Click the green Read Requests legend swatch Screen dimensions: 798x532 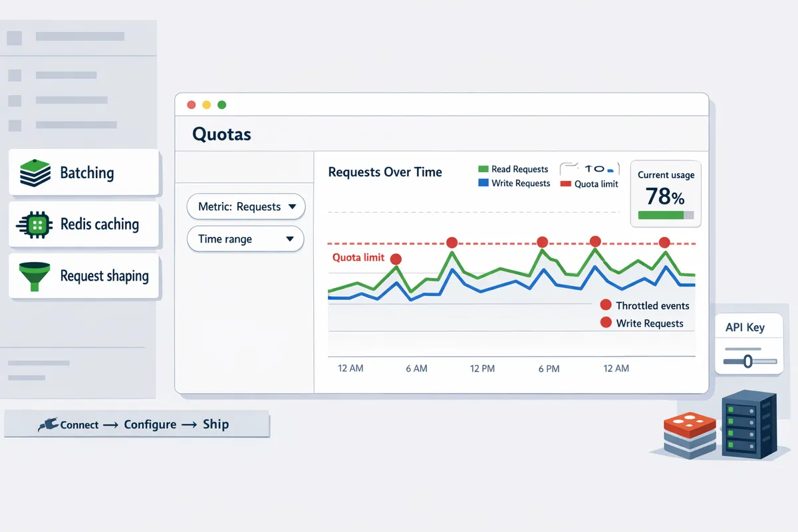(x=483, y=169)
